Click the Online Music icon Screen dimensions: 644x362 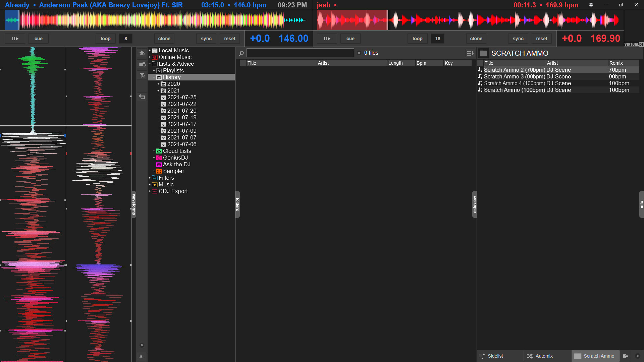(x=155, y=57)
